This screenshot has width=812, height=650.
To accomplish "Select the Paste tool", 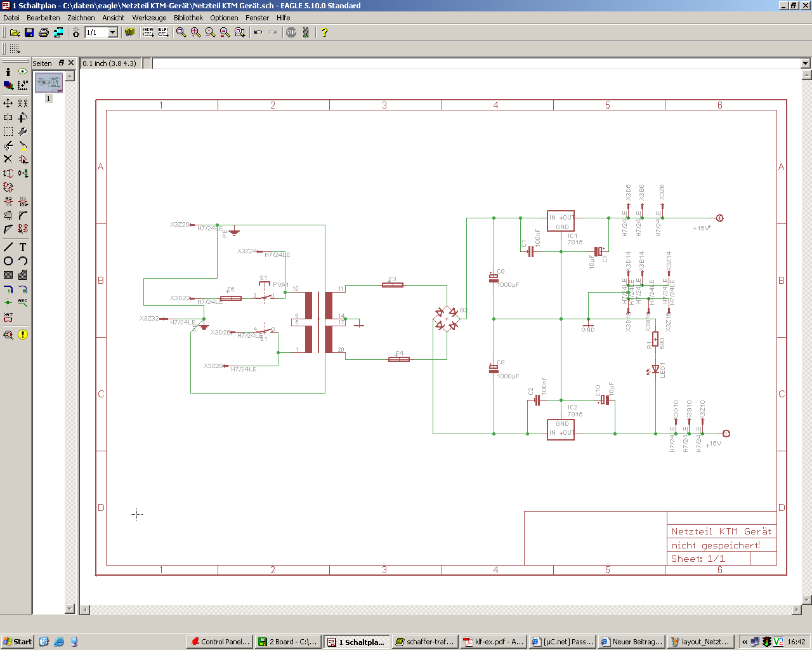I will (x=23, y=145).
